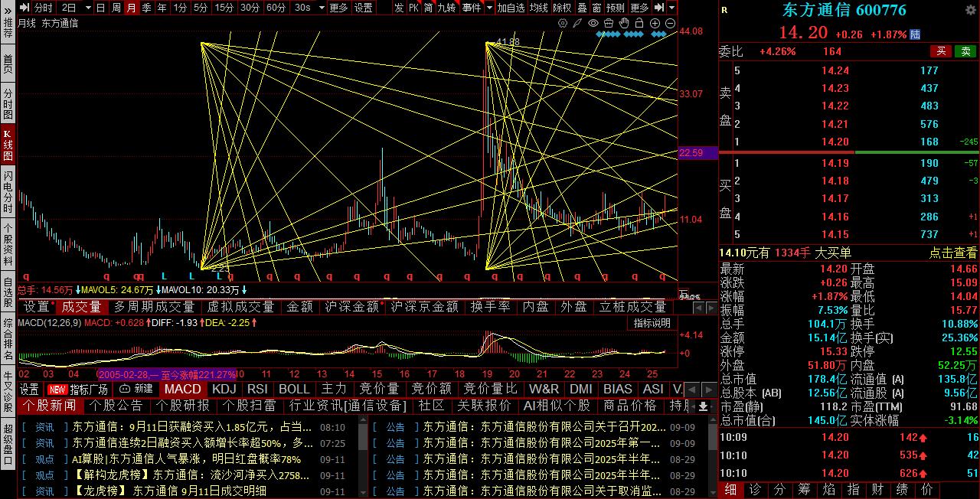Select the 季 quarterly period button
This screenshot has width=980, height=499.
click(x=145, y=8)
